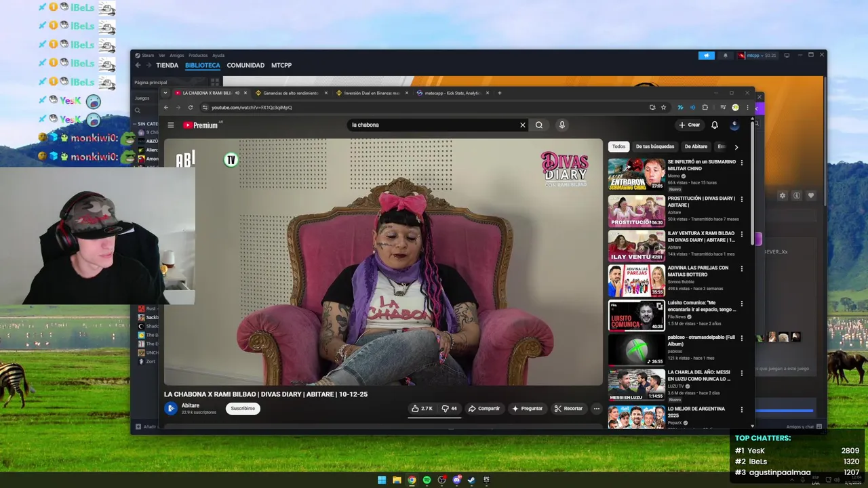Mute the La Chabona tab audio
The width and height of the screenshot is (868, 488).
(x=237, y=93)
